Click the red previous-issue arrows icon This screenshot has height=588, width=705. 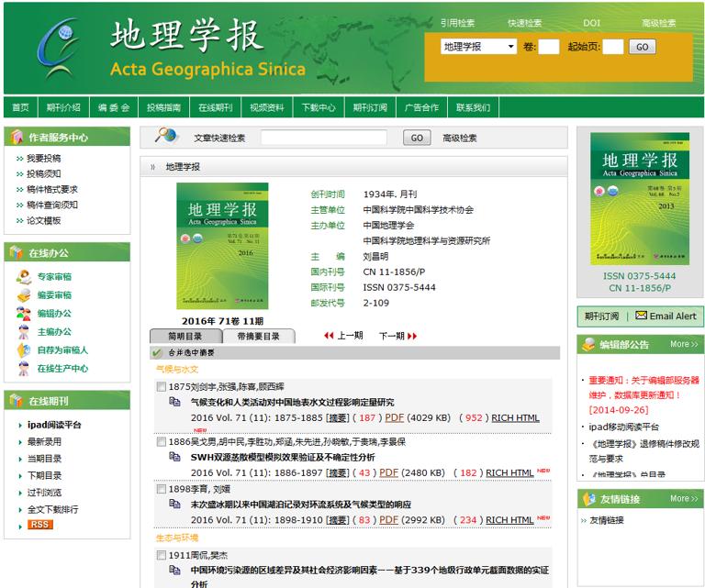click(329, 336)
